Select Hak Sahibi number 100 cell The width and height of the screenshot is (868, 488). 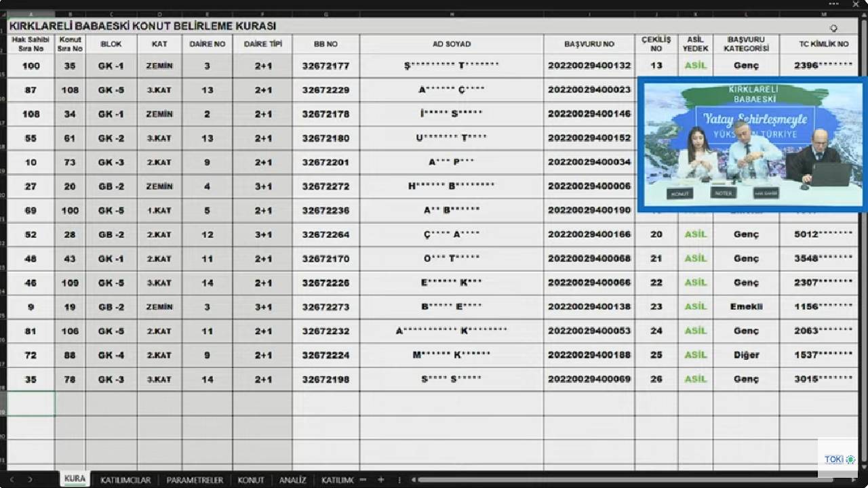point(31,66)
